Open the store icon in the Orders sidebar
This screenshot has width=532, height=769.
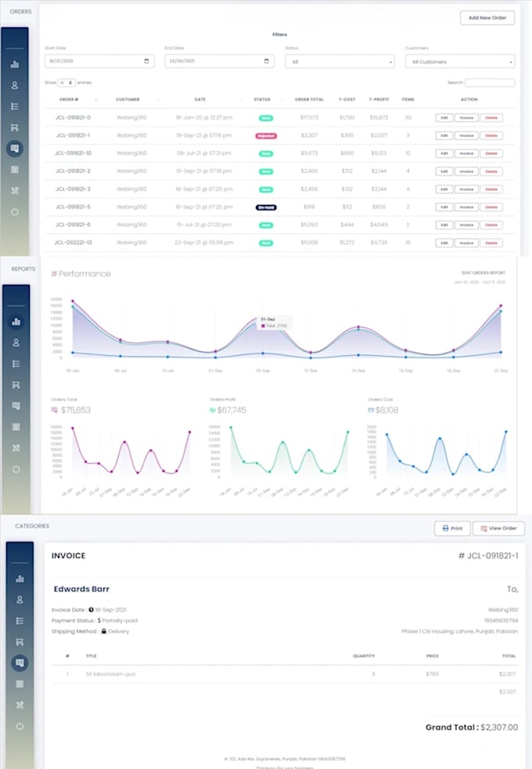pyautogui.click(x=15, y=128)
